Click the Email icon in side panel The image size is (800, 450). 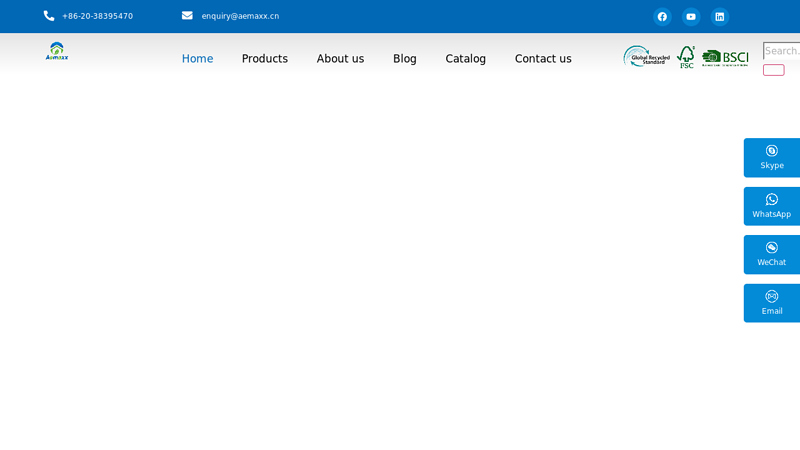point(771,296)
